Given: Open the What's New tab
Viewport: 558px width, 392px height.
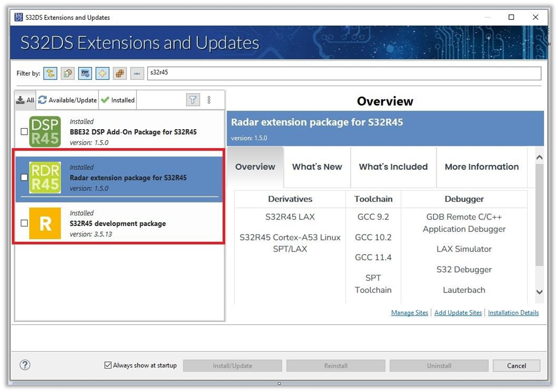Looking at the screenshot, I should (317, 167).
